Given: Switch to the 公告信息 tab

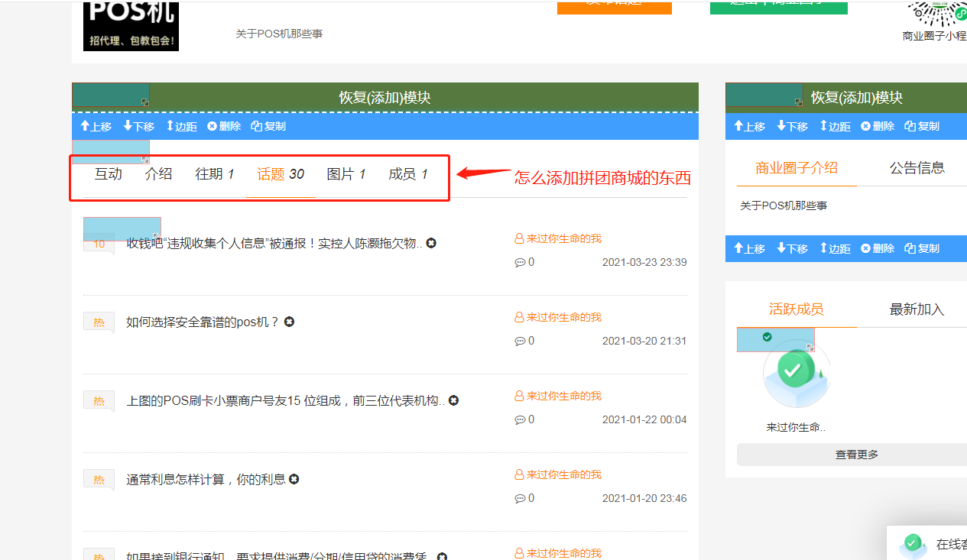Looking at the screenshot, I should pos(917,167).
